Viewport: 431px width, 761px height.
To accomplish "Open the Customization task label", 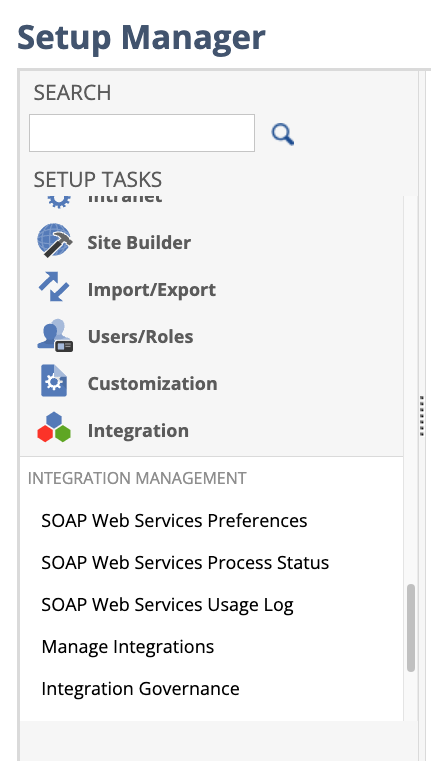I will (152, 383).
